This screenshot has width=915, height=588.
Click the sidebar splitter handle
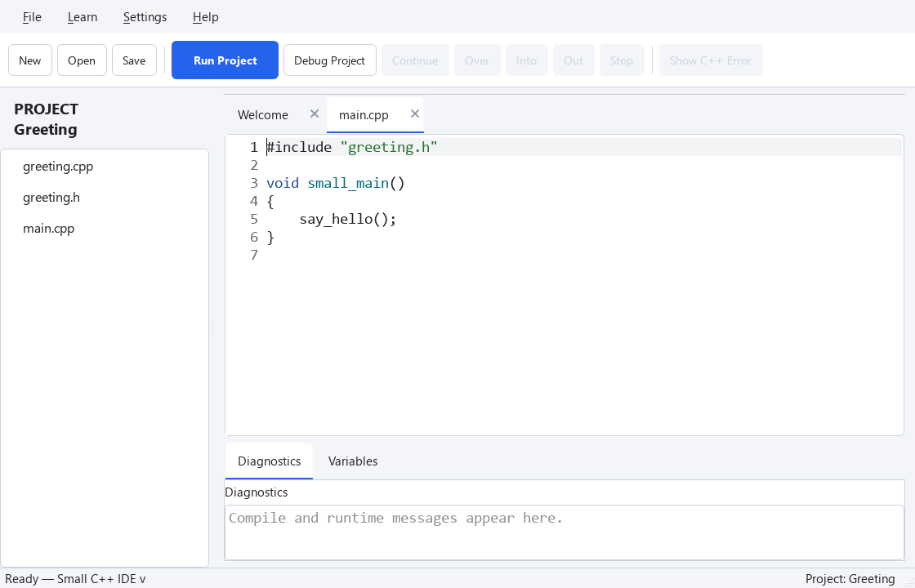click(x=212, y=329)
